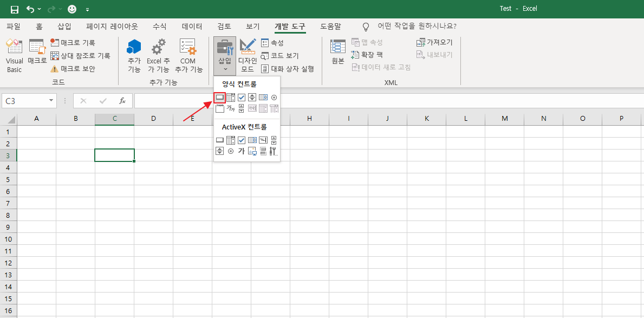The width and height of the screenshot is (644, 318).
Task: Select the ActiveX Image control icon
Action: click(252, 151)
